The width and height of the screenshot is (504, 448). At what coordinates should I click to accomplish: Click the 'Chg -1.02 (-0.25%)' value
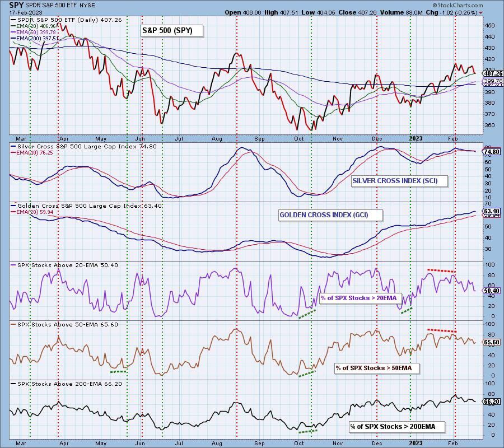pyautogui.click(x=451, y=12)
